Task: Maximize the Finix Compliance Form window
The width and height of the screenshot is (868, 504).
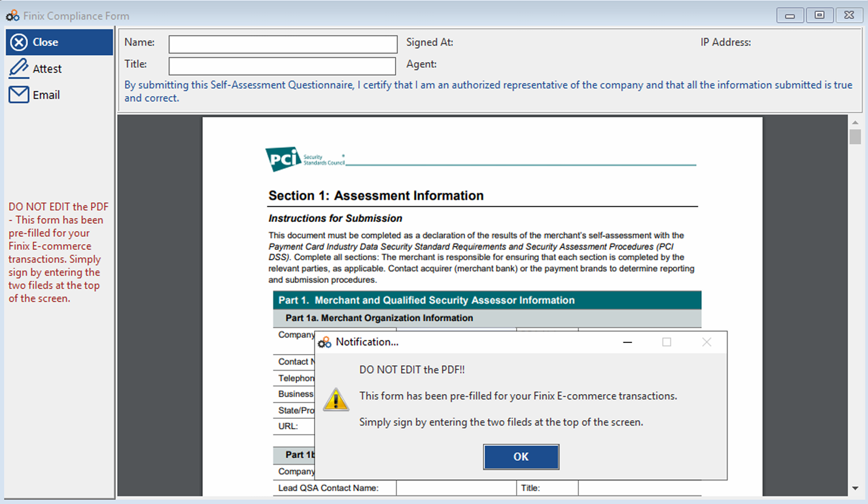Action: 820,15
